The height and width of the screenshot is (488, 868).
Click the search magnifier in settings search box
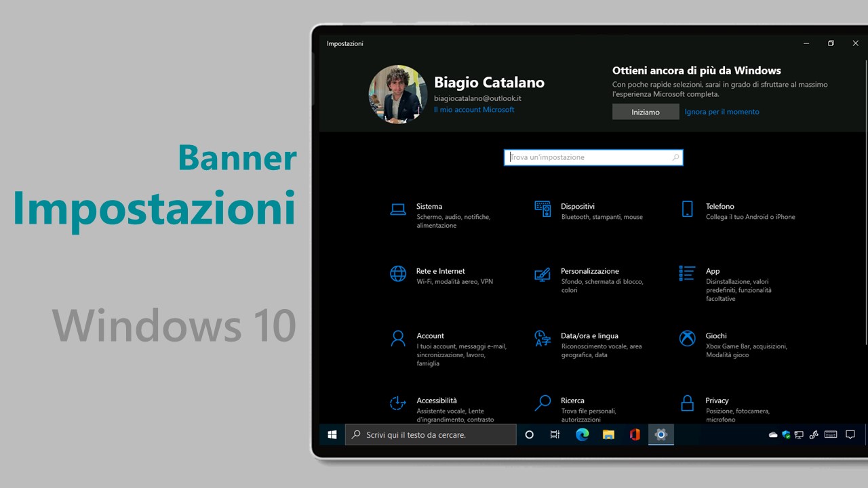point(675,157)
